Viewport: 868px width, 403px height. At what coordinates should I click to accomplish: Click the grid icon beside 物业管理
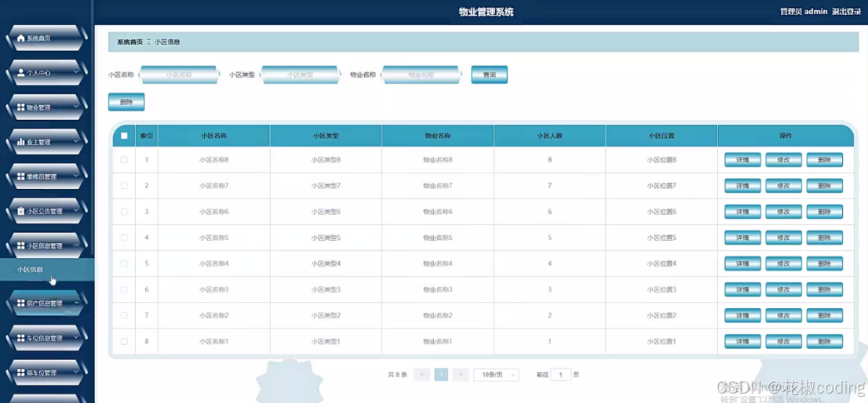click(21, 107)
